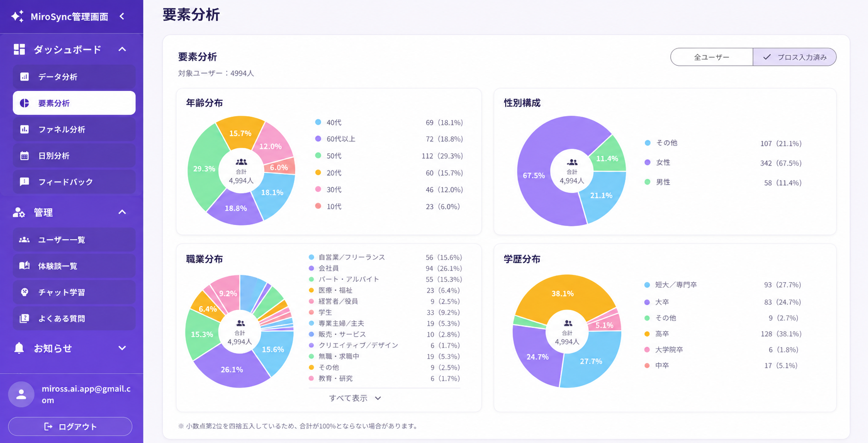Click the 女性 purple legend swatch

[648, 162]
